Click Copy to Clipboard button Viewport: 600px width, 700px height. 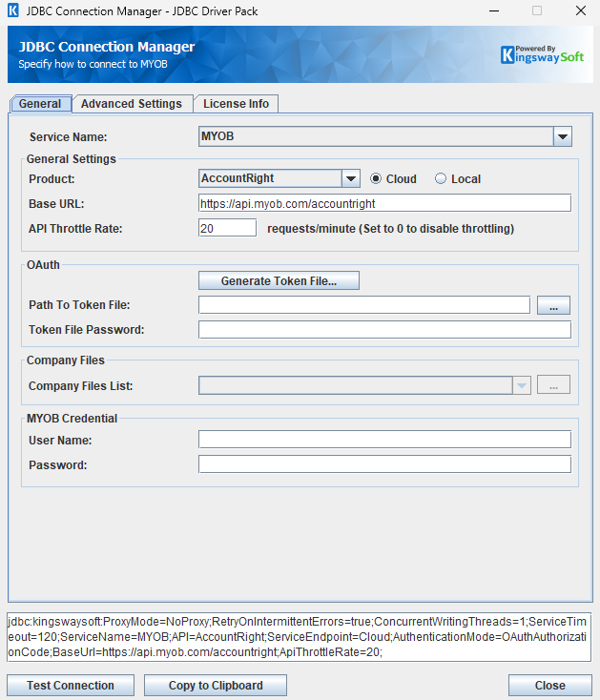[x=216, y=686]
